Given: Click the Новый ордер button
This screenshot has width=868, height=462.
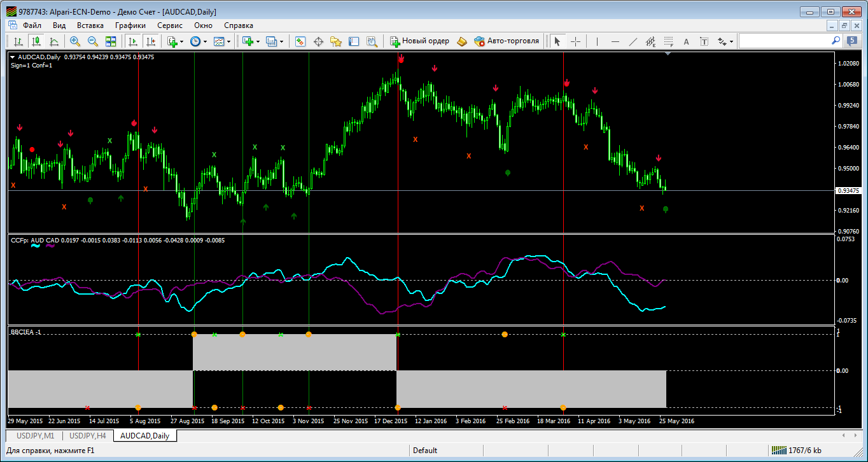Looking at the screenshot, I should (419, 41).
